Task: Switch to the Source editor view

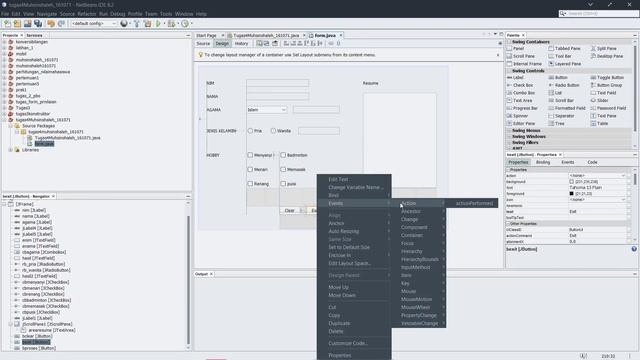Action: tap(203, 43)
